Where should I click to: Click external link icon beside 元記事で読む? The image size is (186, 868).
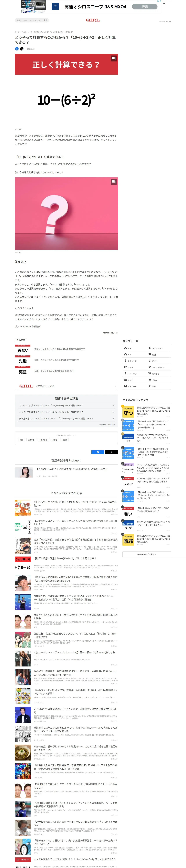117,333
